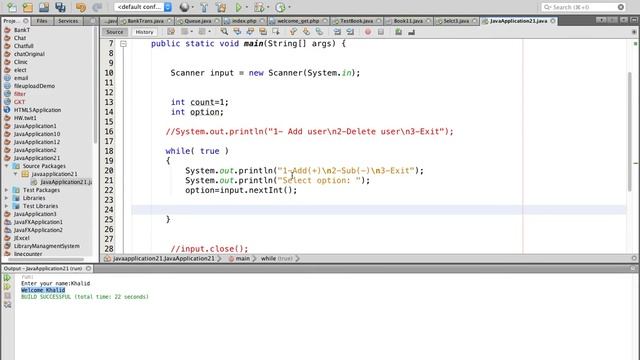Expand the Test Libraries node
The width and height of the screenshot is (640, 360).
(7, 206)
